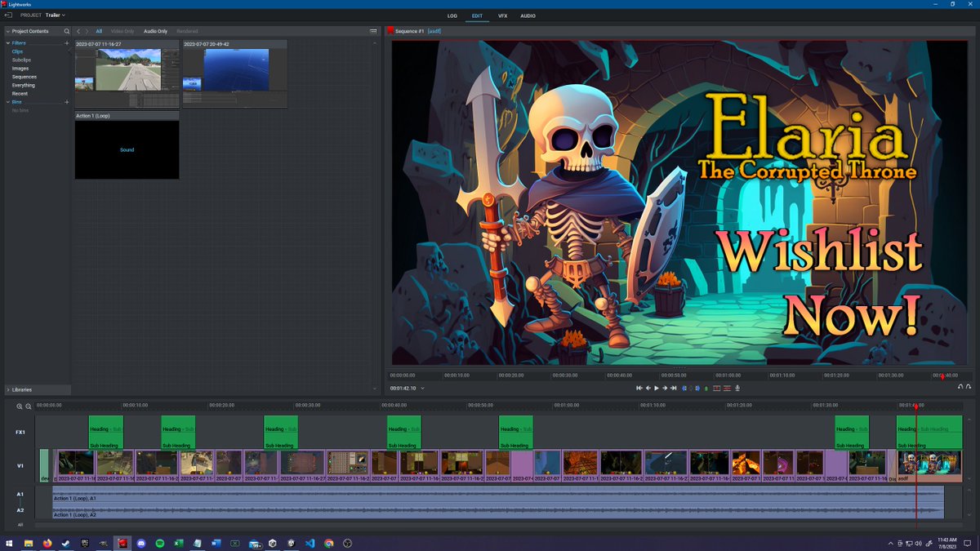The height and width of the screenshot is (551, 980).
Task: Click the delete (extract) edit icon
Action: click(727, 389)
